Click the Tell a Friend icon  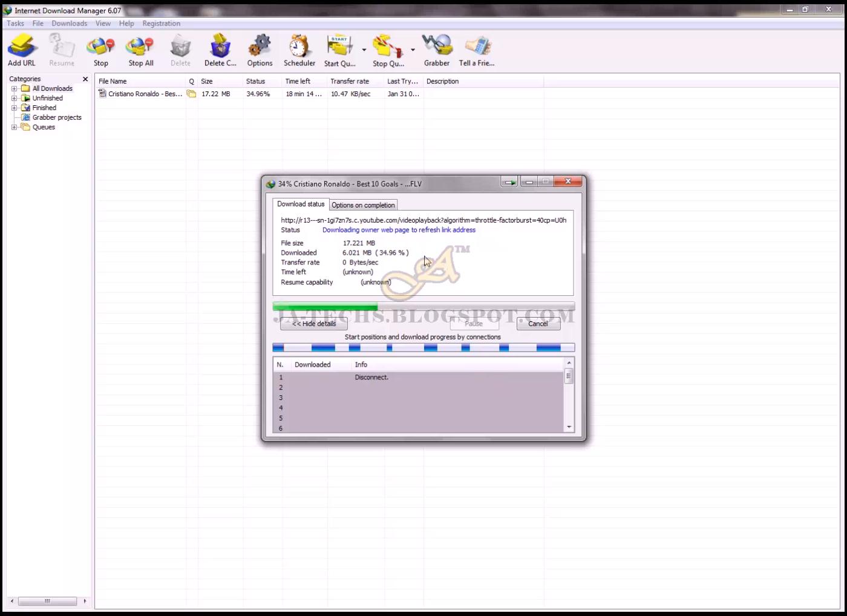pyautogui.click(x=477, y=46)
